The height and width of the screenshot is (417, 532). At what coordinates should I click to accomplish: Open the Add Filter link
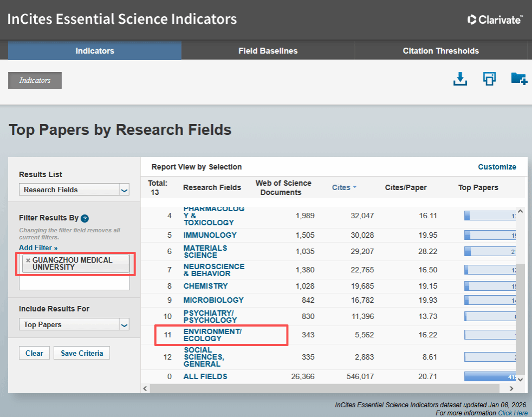click(38, 247)
